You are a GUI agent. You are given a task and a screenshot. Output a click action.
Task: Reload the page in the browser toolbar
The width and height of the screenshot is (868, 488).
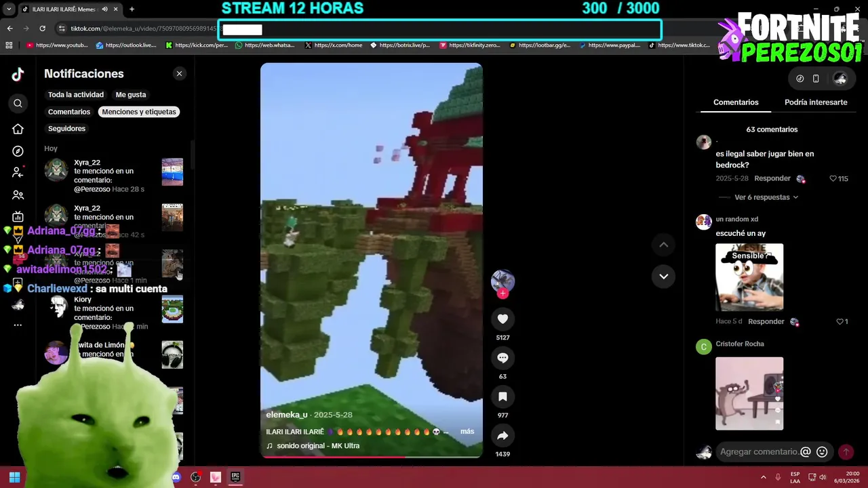(42, 28)
